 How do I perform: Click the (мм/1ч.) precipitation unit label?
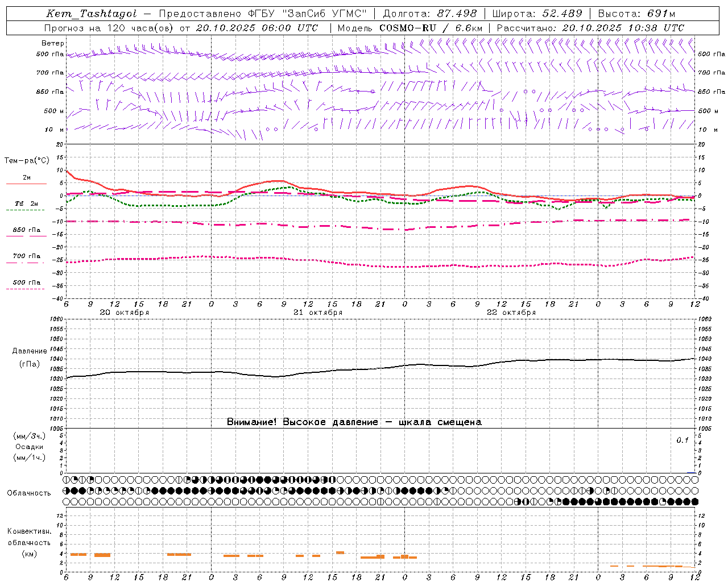[x=29, y=458]
